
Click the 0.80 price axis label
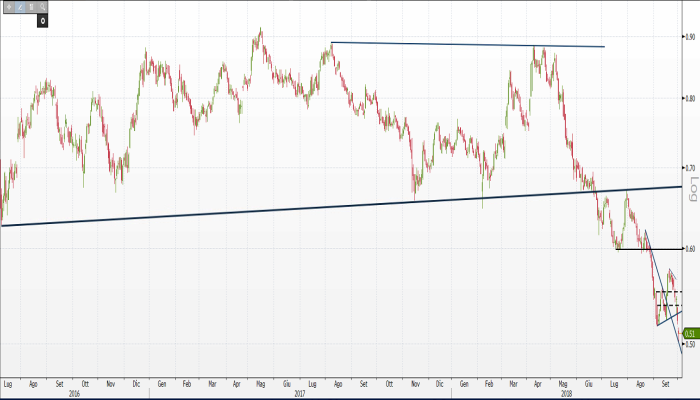[x=690, y=98]
